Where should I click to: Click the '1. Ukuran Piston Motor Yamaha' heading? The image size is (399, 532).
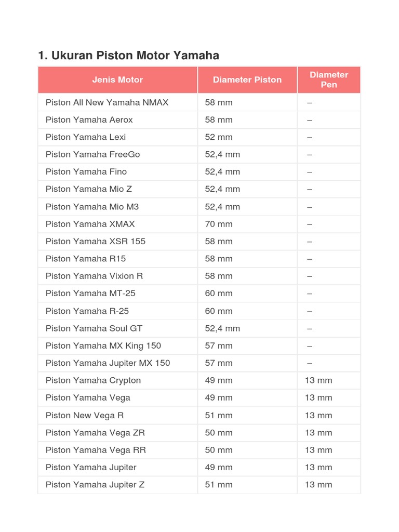point(129,55)
